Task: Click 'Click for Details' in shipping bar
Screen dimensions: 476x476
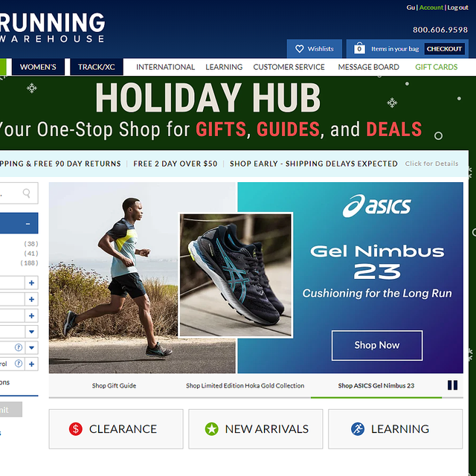Action: tap(431, 164)
